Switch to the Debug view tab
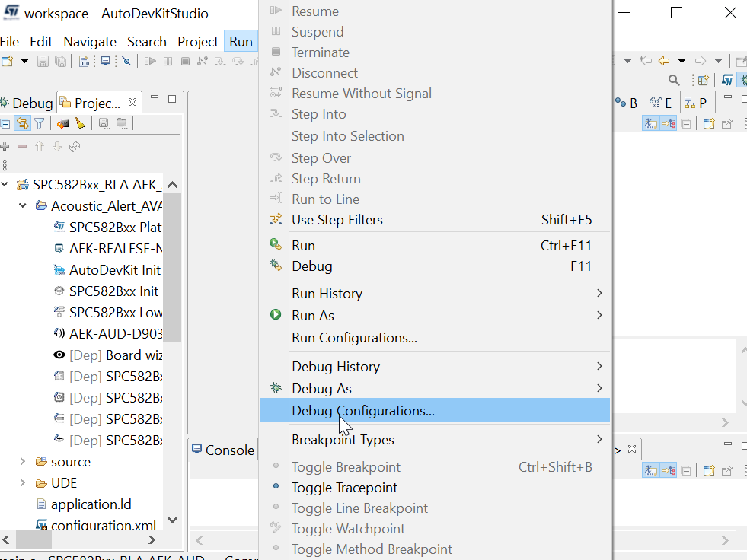 [27, 103]
